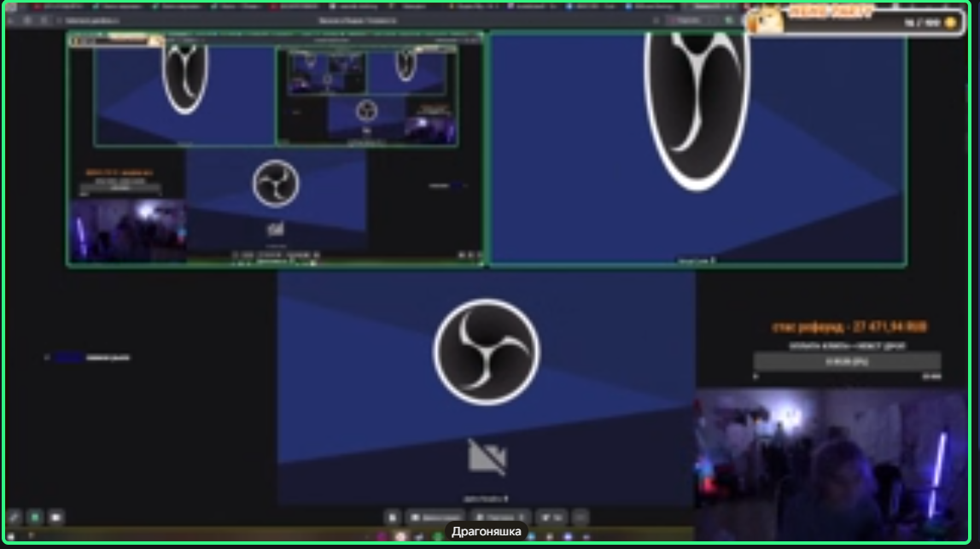The height and width of the screenshot is (549, 980).
Task: Click the browser address bar at the top
Action: pos(359,20)
